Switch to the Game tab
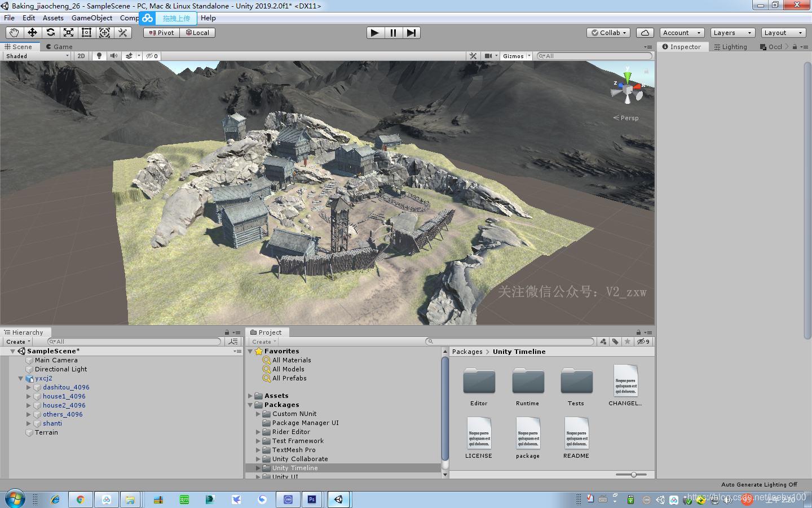 (59, 47)
